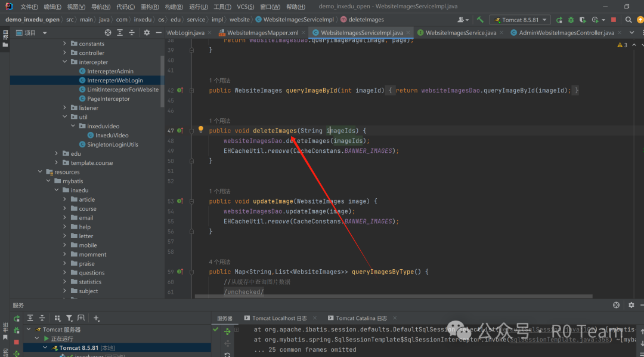Open the 重构(R) menu
Image resolution: width=644 pixels, height=357 pixels.
[x=150, y=7]
